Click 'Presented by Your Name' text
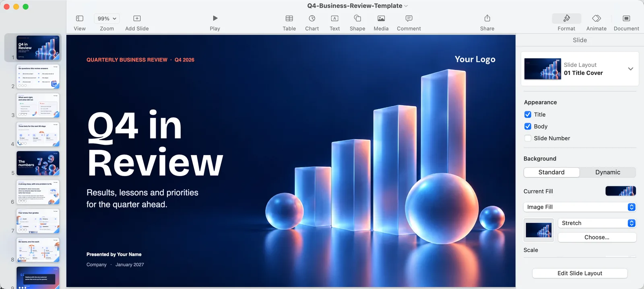 click(114, 254)
